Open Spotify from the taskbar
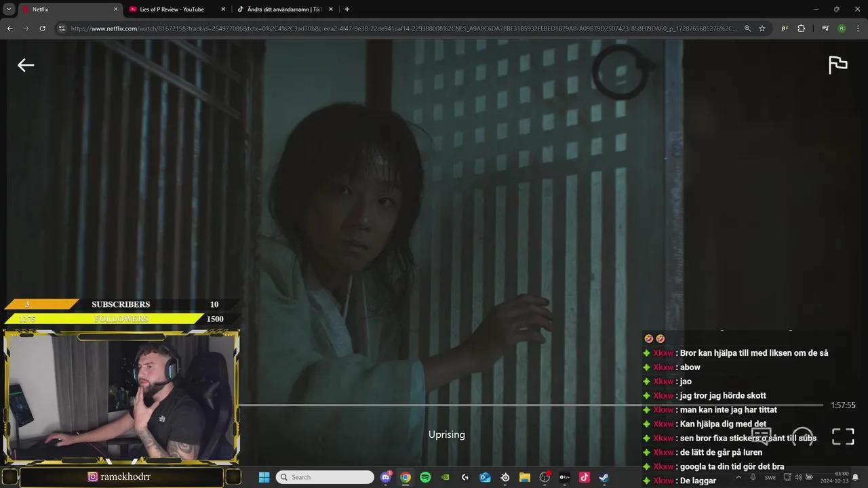 click(x=425, y=477)
